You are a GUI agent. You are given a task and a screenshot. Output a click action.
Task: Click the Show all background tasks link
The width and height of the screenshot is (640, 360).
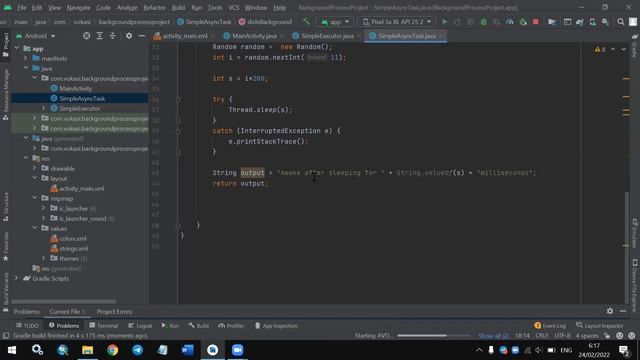click(493, 336)
